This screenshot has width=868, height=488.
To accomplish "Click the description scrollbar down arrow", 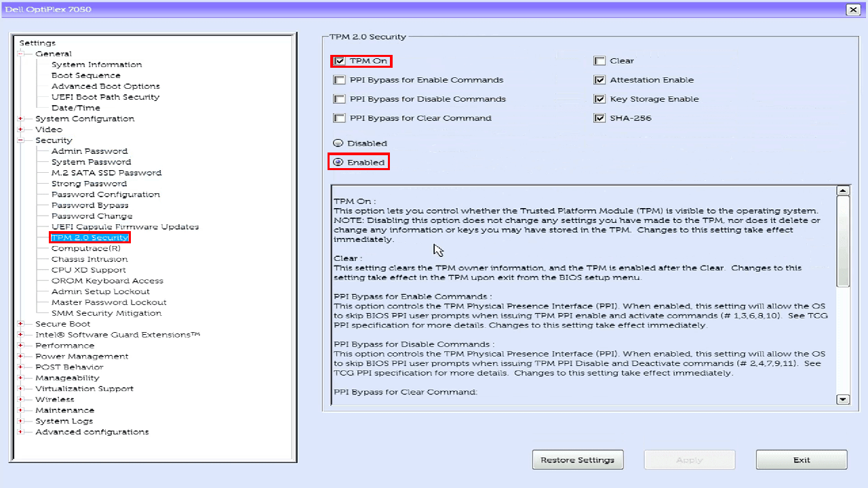I will (843, 400).
